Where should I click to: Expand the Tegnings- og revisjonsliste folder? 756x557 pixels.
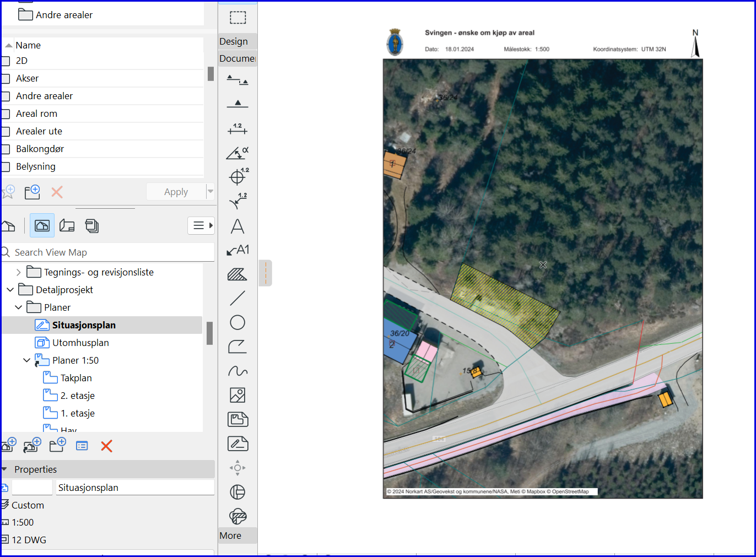pyautogui.click(x=19, y=272)
